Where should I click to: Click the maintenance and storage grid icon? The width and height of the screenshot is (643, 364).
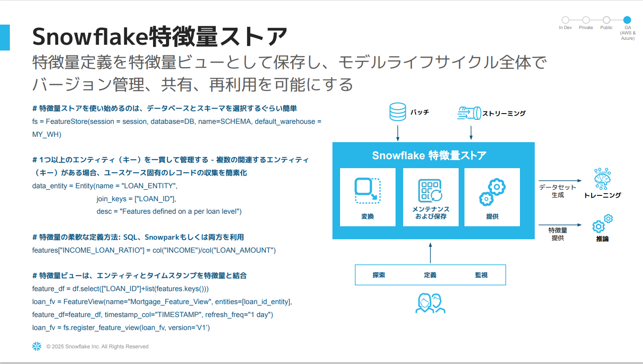point(430,191)
